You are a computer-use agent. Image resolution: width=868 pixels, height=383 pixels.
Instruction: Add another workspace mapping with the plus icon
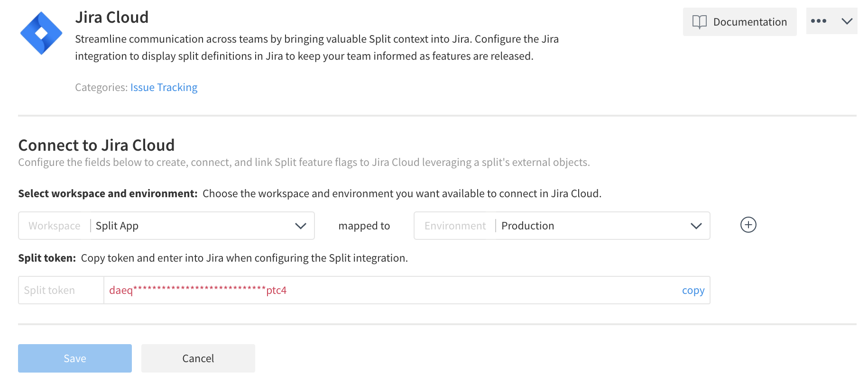(748, 225)
